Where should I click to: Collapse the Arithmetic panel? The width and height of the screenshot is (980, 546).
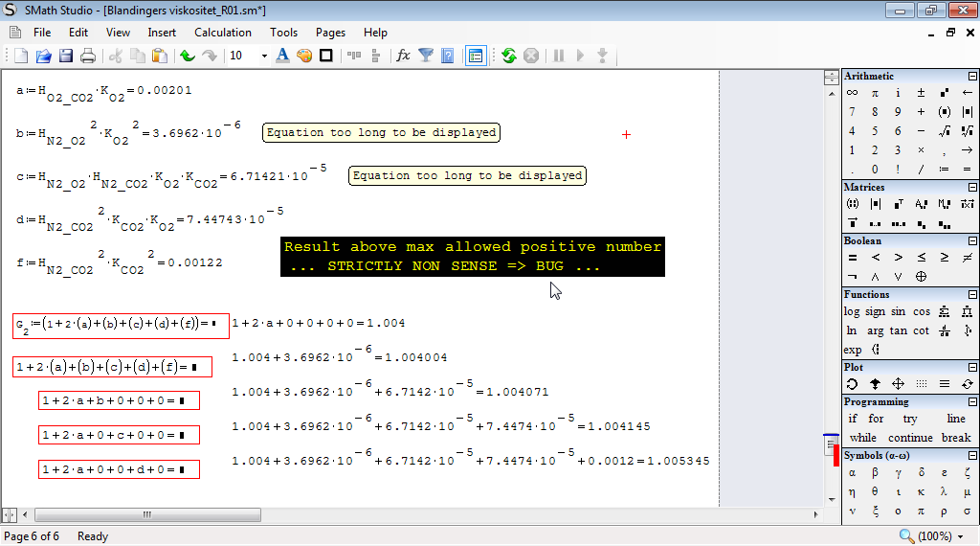pos(972,77)
